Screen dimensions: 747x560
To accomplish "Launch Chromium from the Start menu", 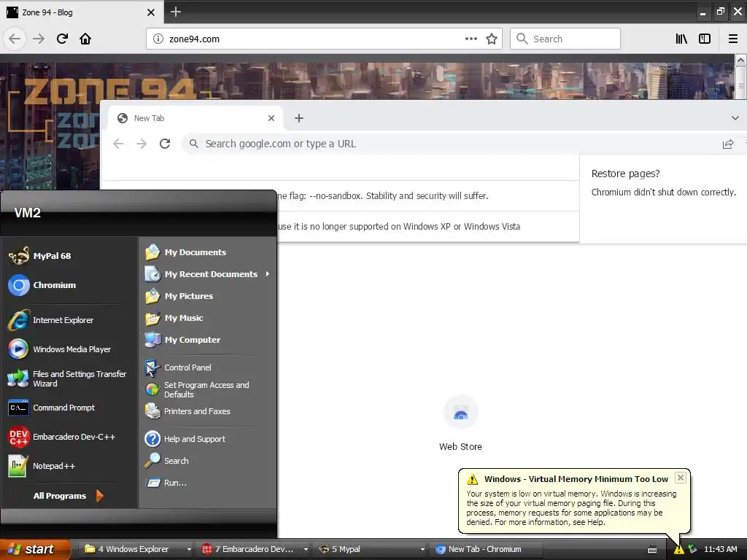I will tap(43, 285).
